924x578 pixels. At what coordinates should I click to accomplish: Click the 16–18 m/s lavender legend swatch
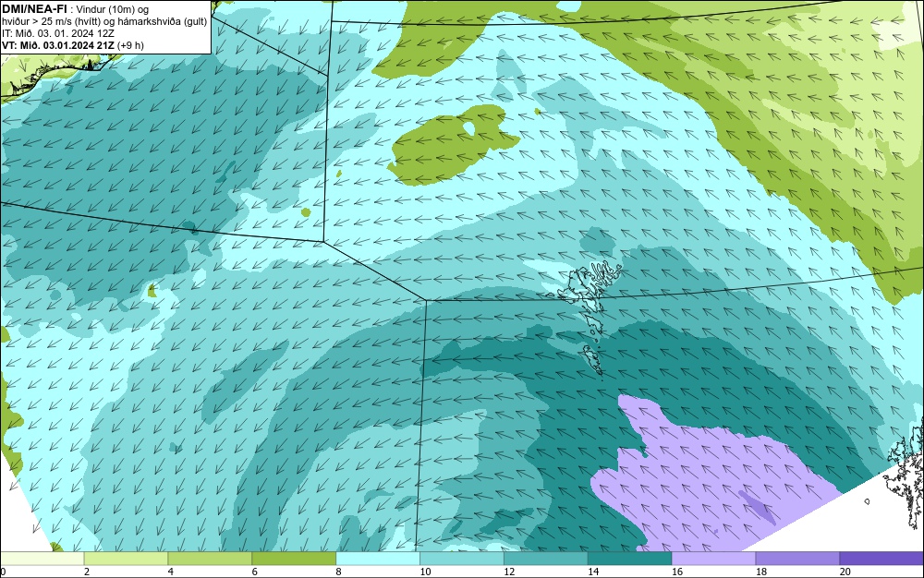[713, 559]
